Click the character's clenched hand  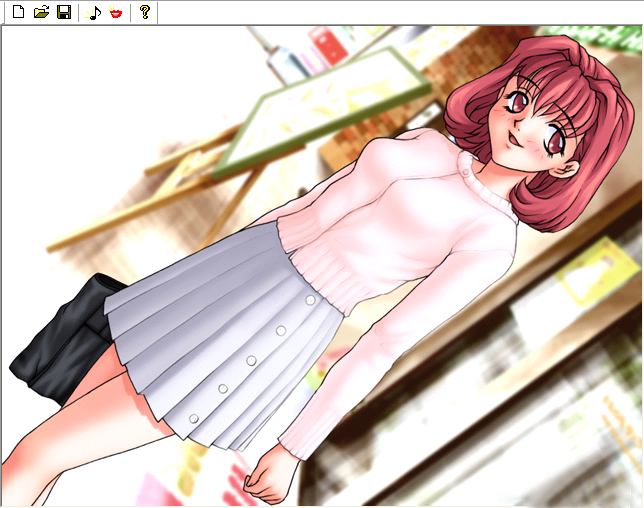coord(266,478)
